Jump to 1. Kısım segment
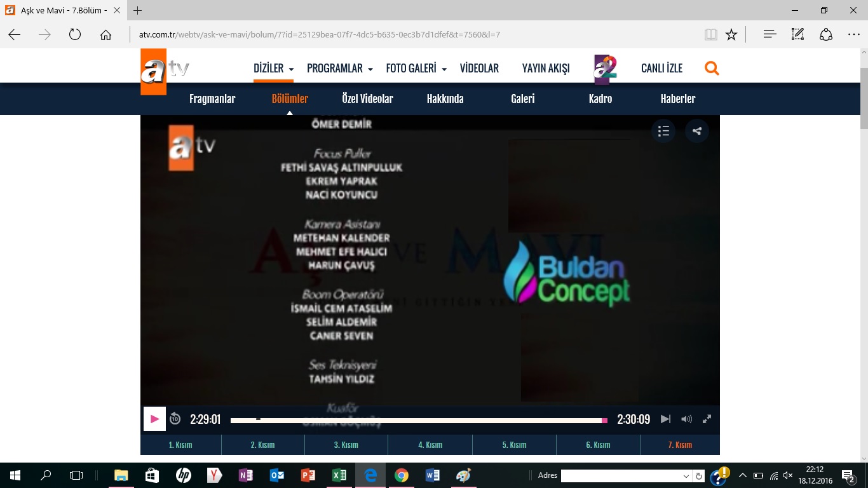The height and width of the screenshot is (488, 868). [x=180, y=445]
